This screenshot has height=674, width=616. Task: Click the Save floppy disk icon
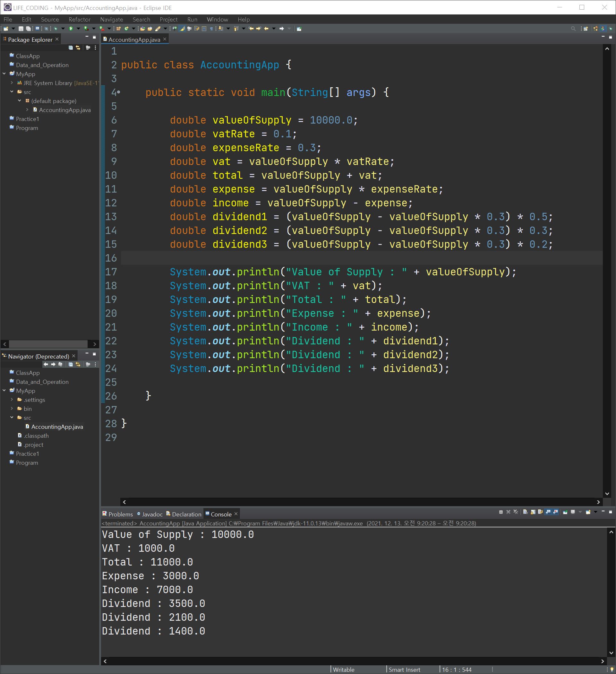point(21,29)
